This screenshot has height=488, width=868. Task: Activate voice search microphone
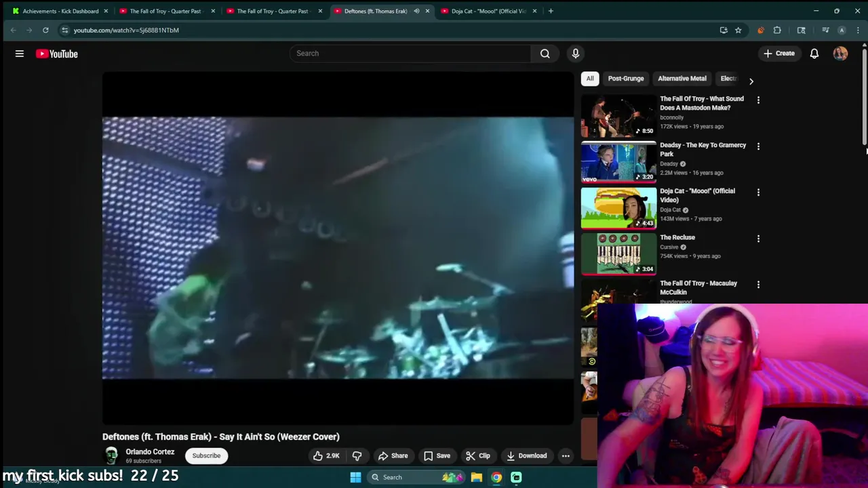(x=576, y=54)
